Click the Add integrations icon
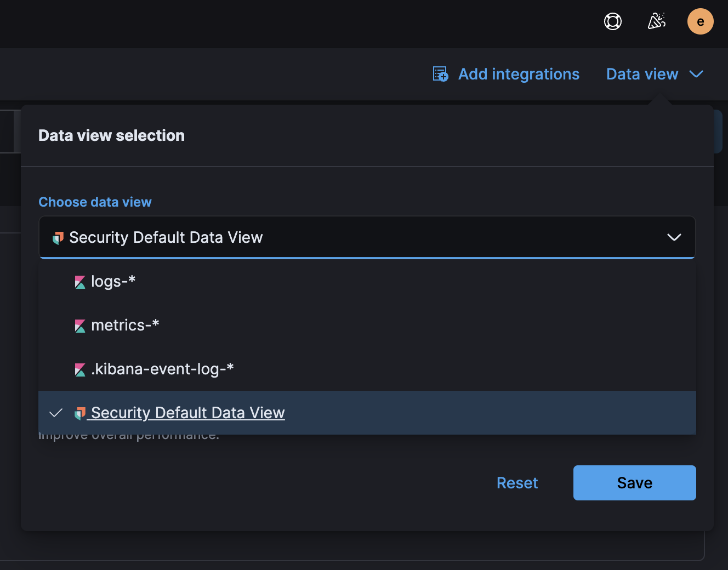728x570 pixels. click(x=439, y=73)
